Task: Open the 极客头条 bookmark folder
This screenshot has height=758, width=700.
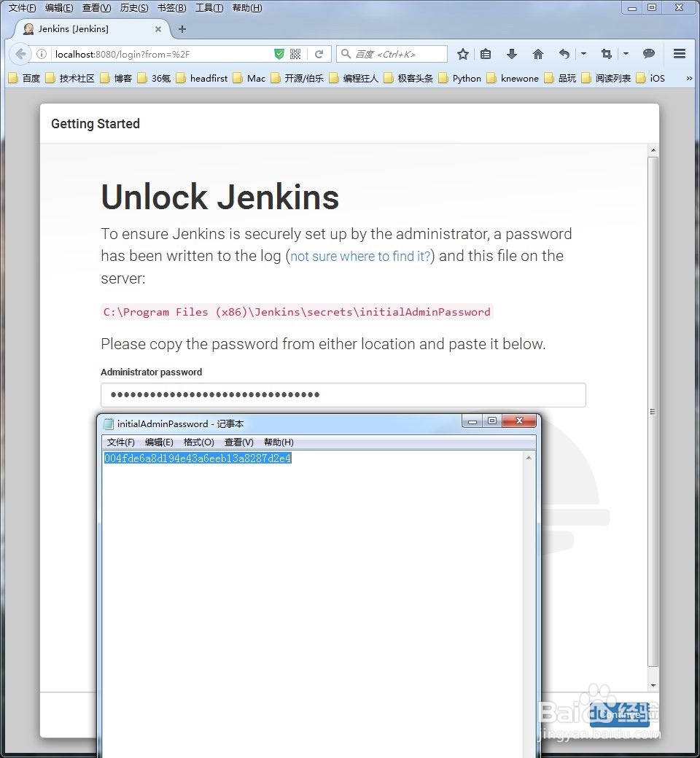Action: (408, 78)
